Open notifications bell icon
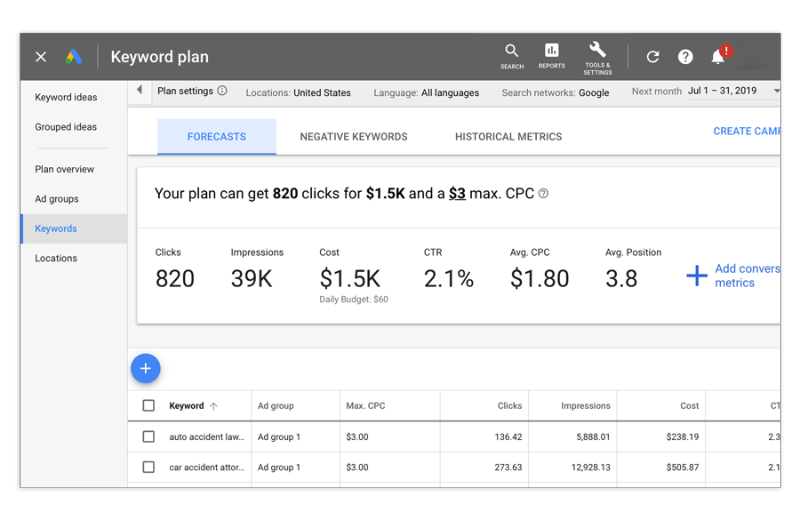 click(718, 56)
